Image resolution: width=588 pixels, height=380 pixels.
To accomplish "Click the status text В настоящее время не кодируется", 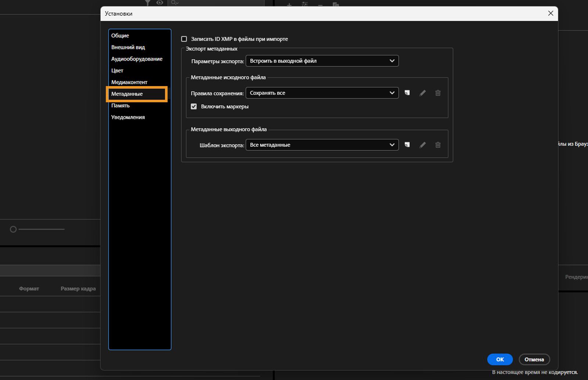I will (535, 372).
